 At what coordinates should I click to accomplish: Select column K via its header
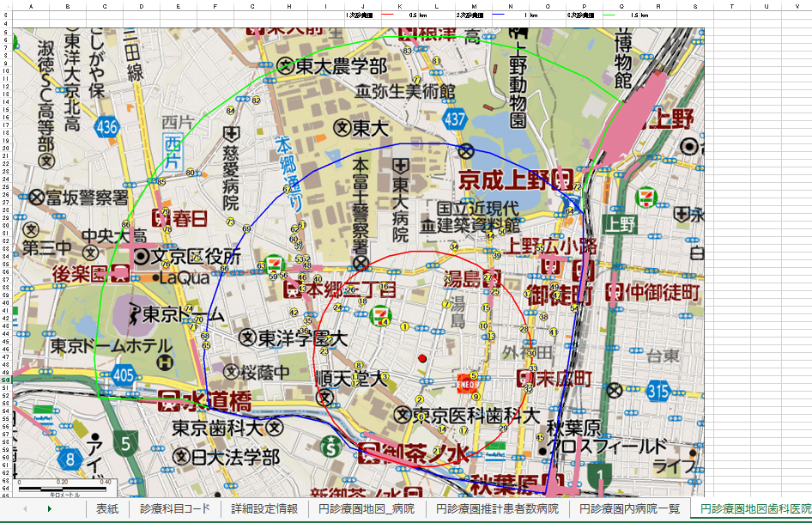point(400,6)
